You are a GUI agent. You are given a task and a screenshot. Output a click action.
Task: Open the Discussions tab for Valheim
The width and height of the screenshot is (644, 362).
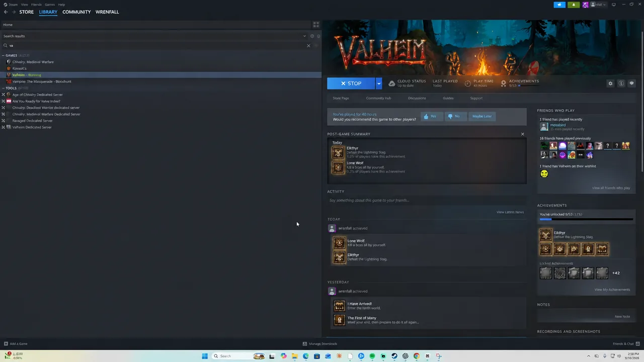pyautogui.click(x=417, y=98)
